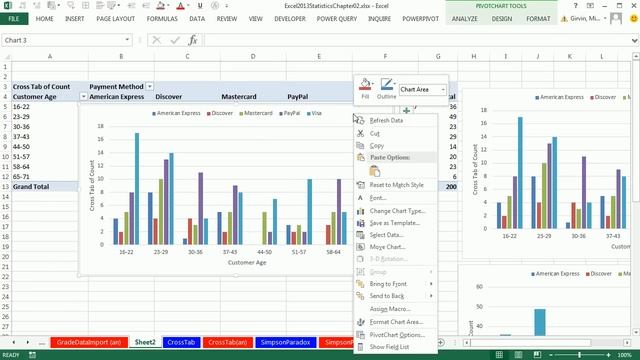This screenshot has width=640, height=360.
Task: Open the ANALYZE ribbon tab
Action: 464,19
